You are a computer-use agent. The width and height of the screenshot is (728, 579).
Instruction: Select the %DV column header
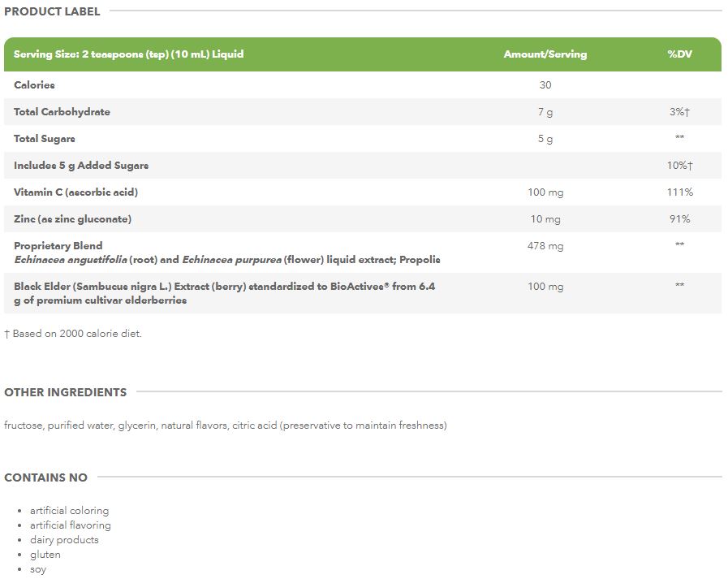pos(679,54)
